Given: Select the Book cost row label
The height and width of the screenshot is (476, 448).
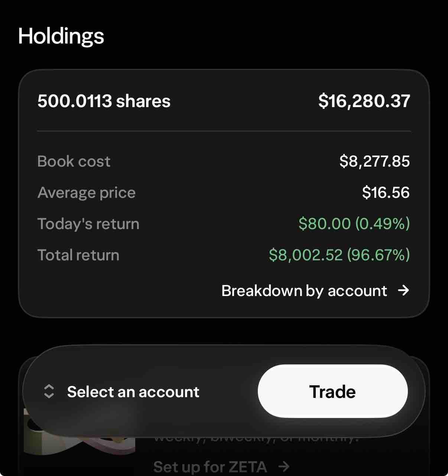Looking at the screenshot, I should tap(74, 161).
